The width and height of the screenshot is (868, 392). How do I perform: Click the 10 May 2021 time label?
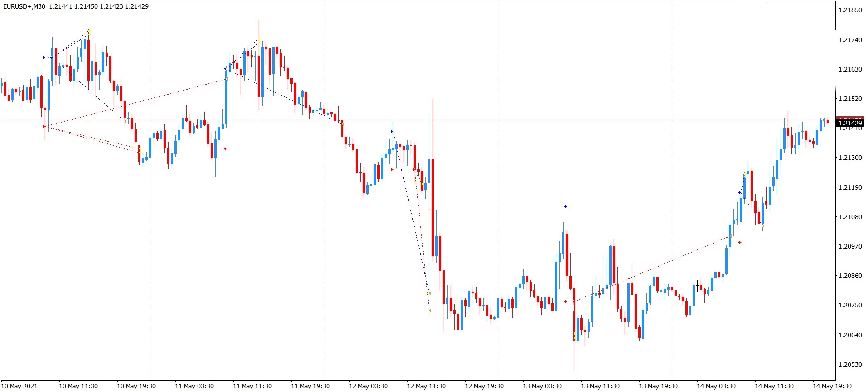(20, 386)
